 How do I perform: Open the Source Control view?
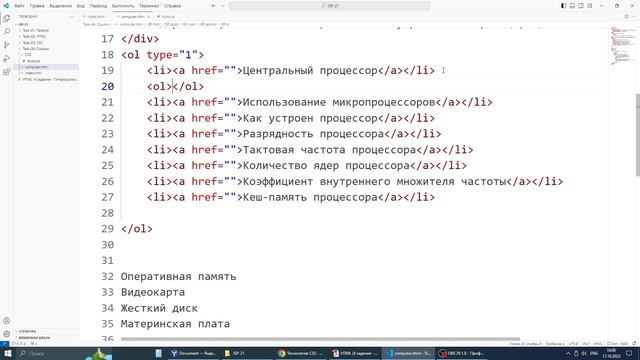coord(7,45)
